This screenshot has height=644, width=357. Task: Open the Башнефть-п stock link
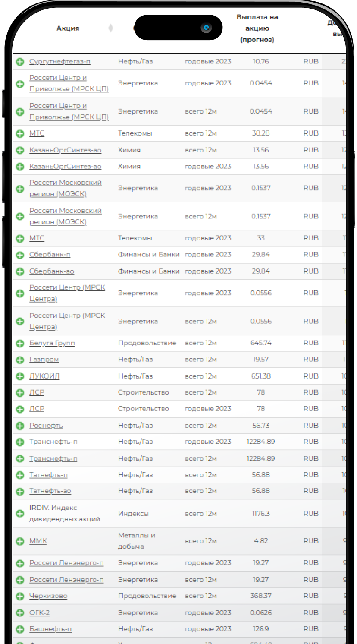tap(50, 629)
